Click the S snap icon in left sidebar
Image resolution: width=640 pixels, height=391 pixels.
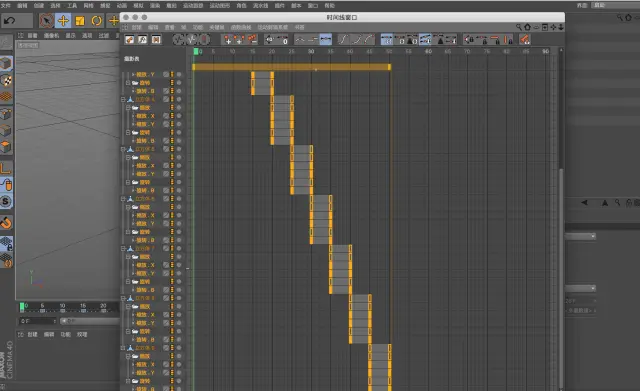pos(6,201)
